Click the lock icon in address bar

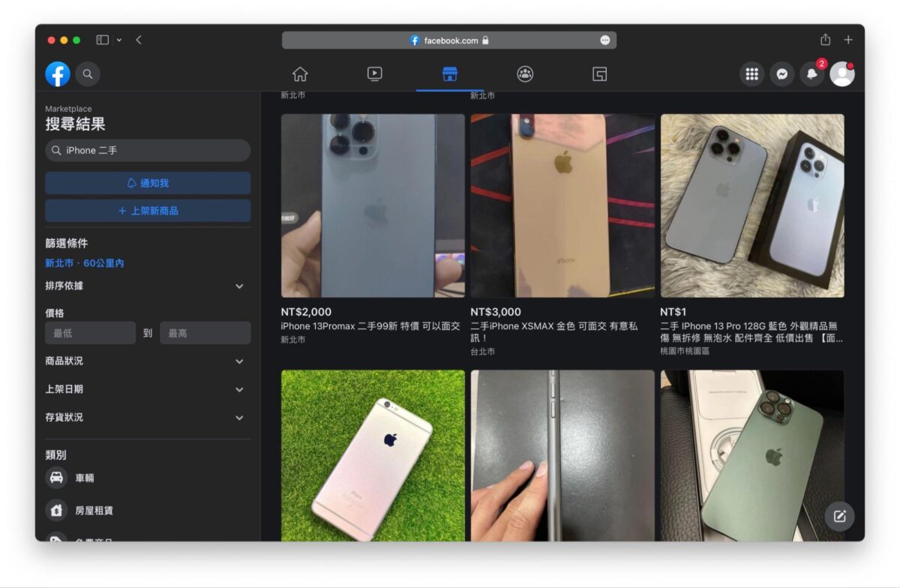(485, 40)
